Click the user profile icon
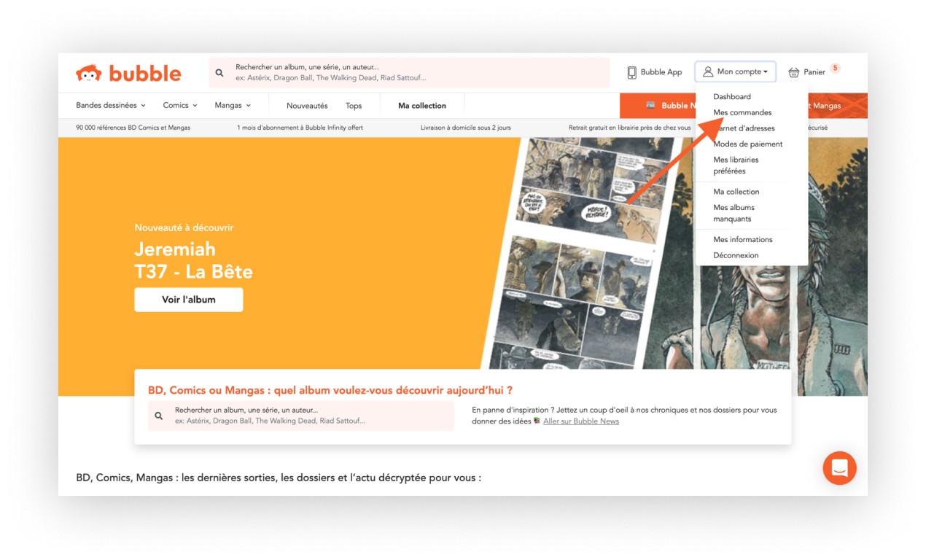Viewport: 926px width, 560px height. (708, 71)
